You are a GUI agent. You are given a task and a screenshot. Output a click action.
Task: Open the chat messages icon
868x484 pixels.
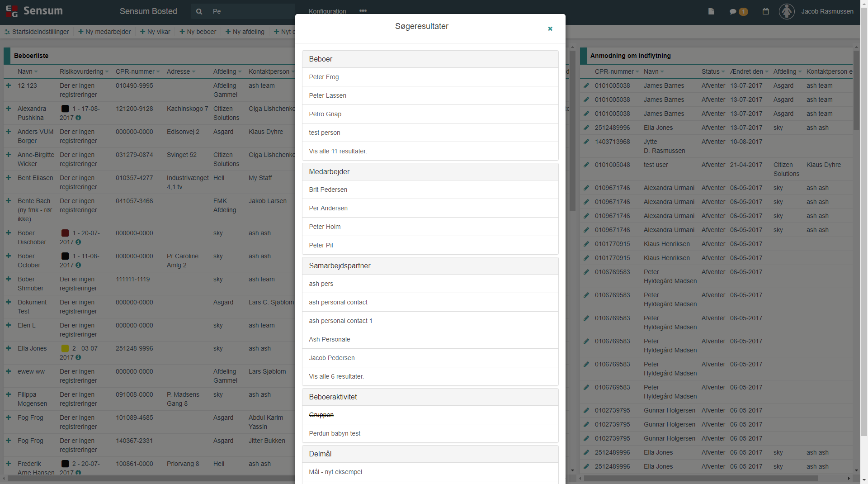pos(733,12)
